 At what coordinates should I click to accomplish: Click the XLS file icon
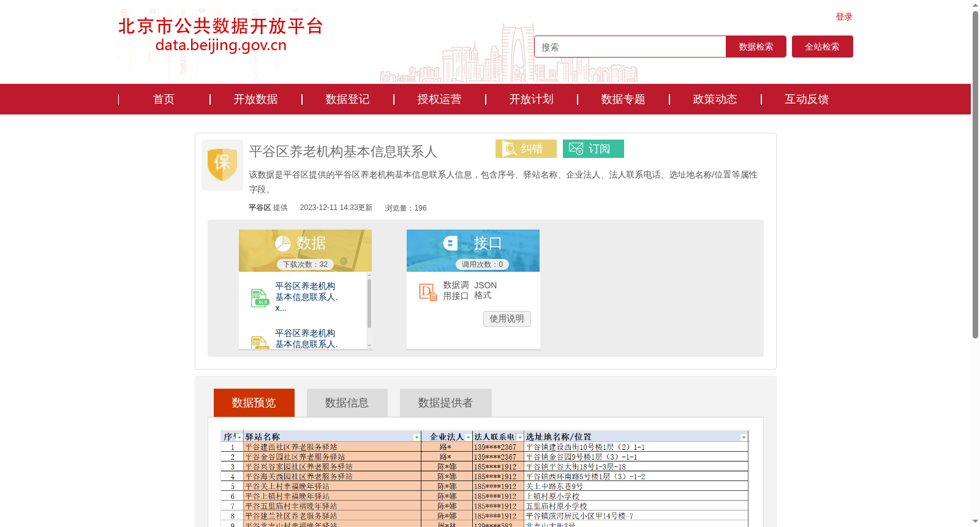click(260, 298)
